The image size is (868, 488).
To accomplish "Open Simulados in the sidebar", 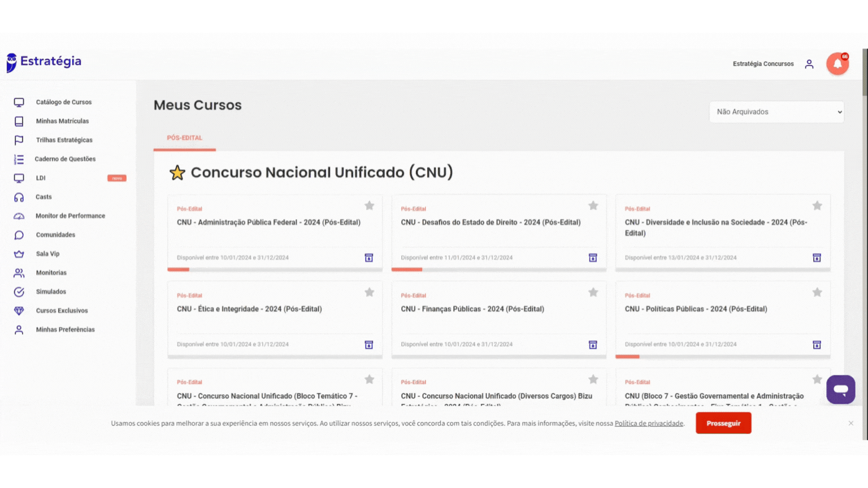I will pos(51,292).
